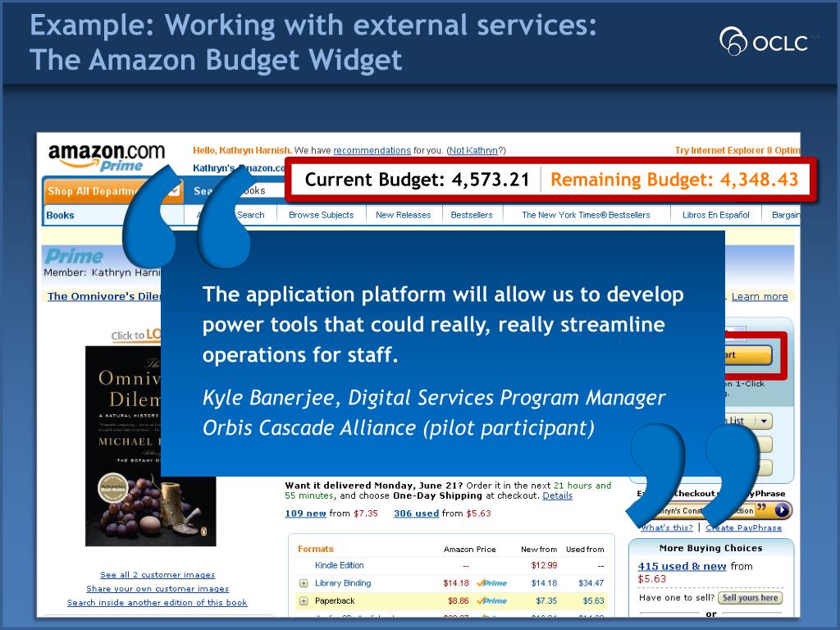The height and width of the screenshot is (630, 840).
Task: Expand the Paperback format row
Action: [x=304, y=601]
